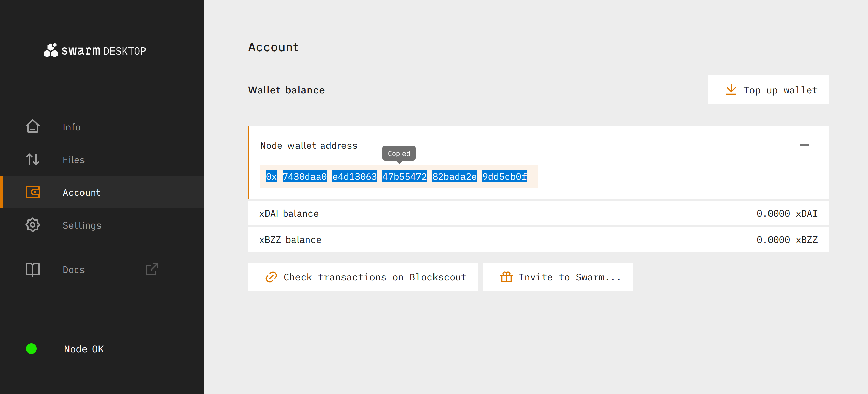Click the Docs book icon

point(33,269)
